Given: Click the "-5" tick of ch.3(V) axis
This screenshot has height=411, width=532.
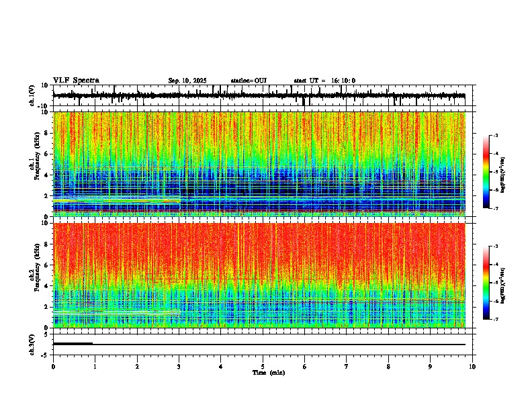Looking at the screenshot, I should 45,355.
